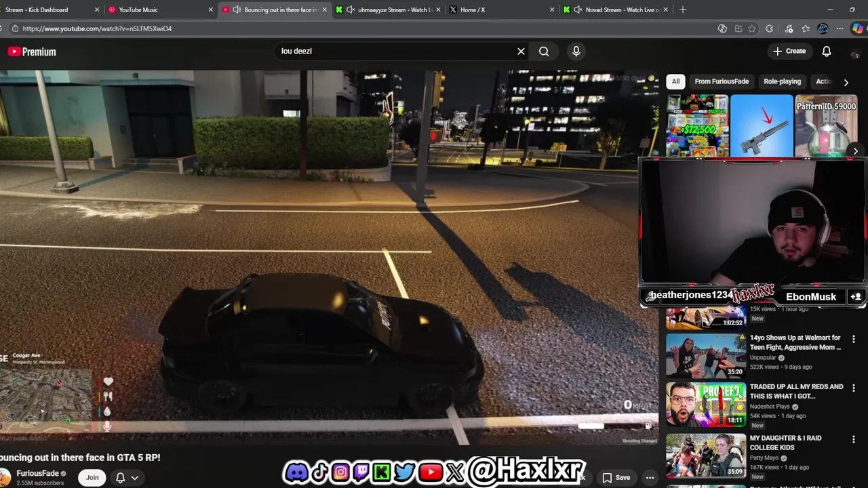Expand notification options chevron beside Join
This screenshot has width=868, height=488.
click(135, 478)
